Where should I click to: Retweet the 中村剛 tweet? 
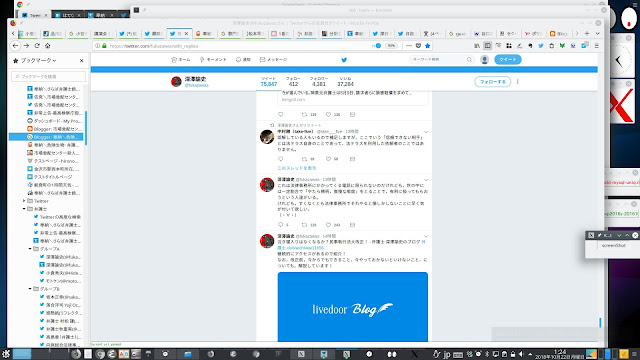point(304,159)
